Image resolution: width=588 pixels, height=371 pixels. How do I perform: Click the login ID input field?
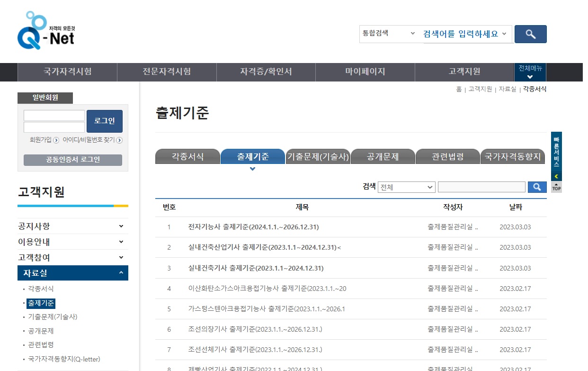53,115
